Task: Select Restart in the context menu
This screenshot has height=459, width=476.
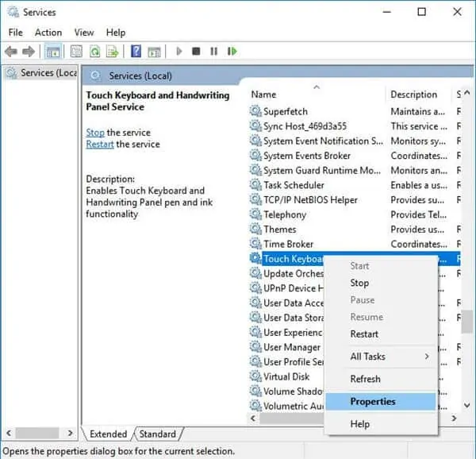Action: 364,334
